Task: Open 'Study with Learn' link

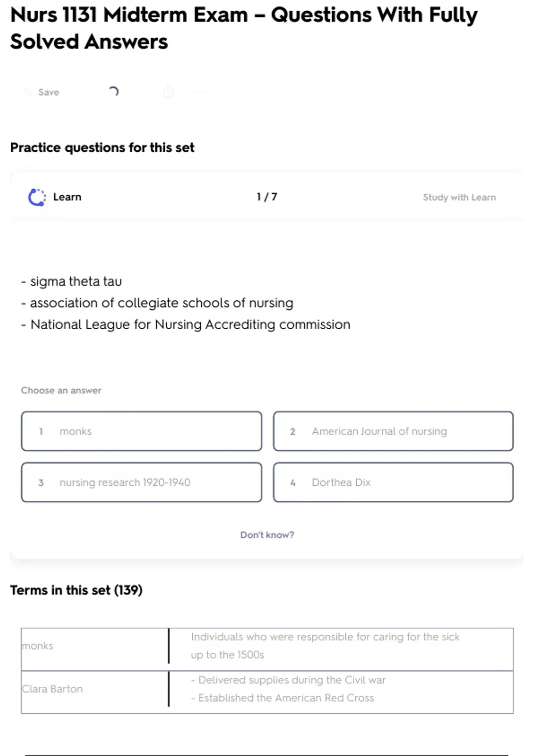Action: 459,197
